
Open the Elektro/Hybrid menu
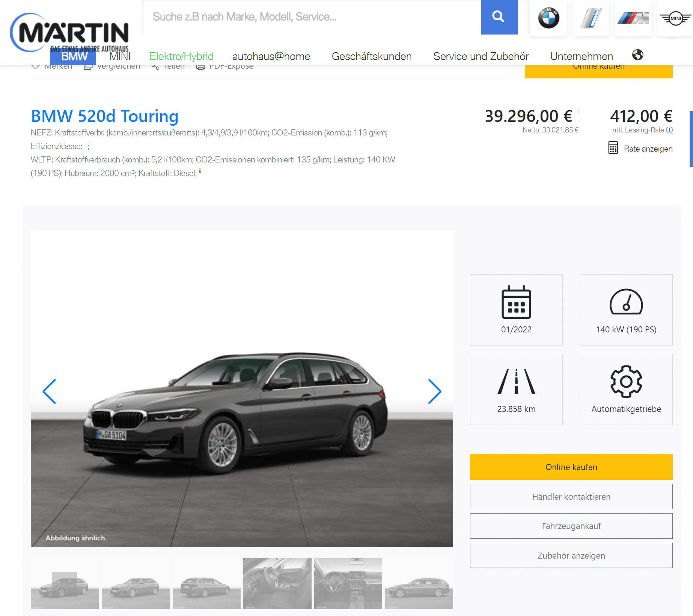point(181,56)
